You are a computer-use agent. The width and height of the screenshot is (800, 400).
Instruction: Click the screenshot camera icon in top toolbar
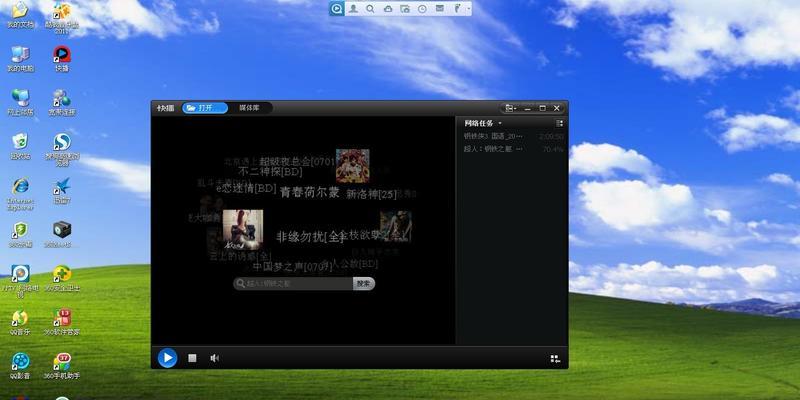(x=405, y=9)
